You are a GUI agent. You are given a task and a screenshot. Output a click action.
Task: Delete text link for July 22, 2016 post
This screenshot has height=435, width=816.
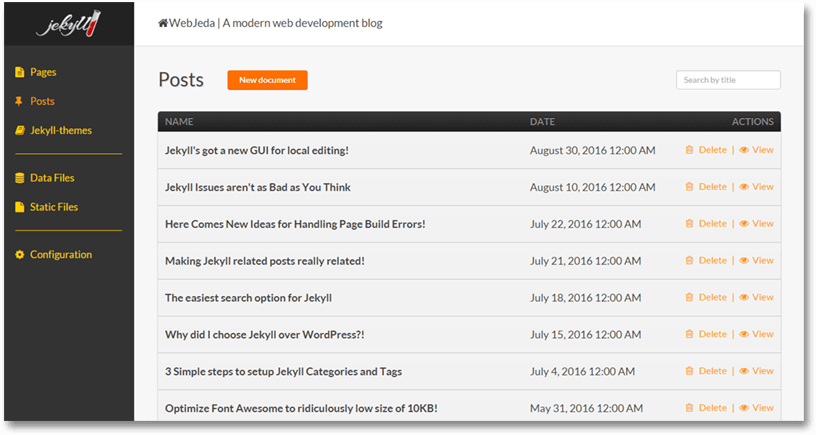712,224
